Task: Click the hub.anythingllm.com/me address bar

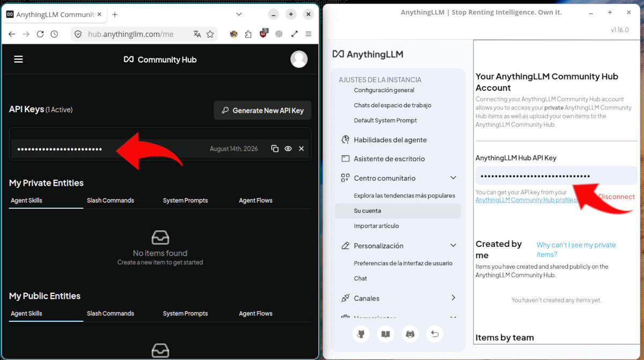Action: (144, 34)
